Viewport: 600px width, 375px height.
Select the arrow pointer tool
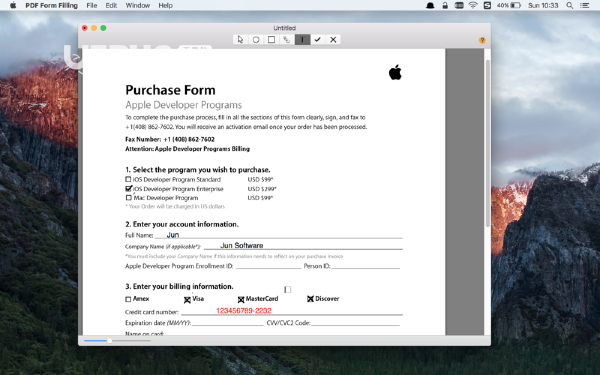pyautogui.click(x=240, y=39)
